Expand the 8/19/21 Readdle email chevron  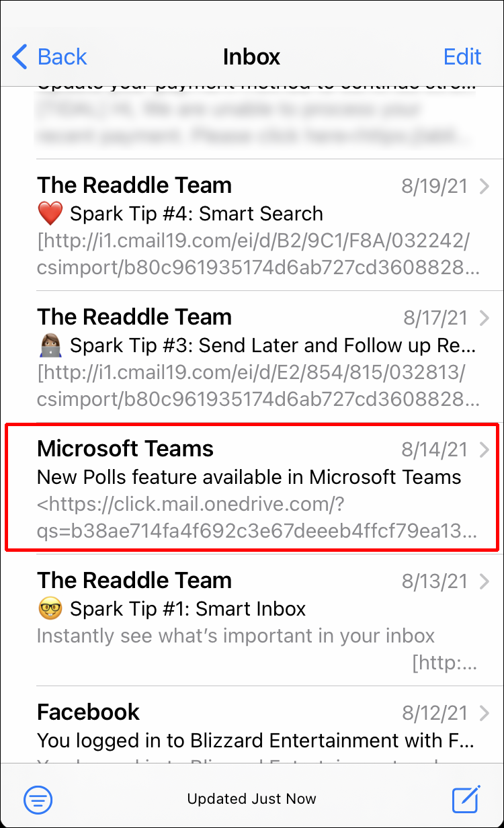(x=485, y=187)
